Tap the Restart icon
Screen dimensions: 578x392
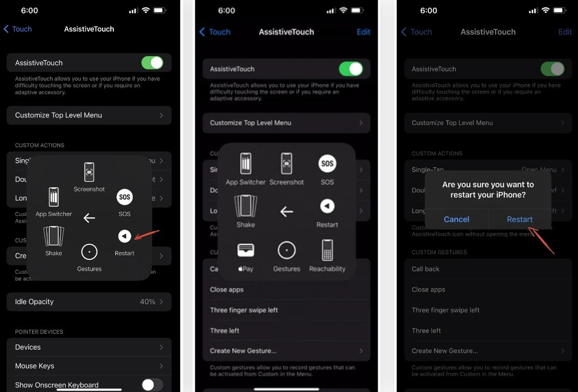click(x=124, y=236)
